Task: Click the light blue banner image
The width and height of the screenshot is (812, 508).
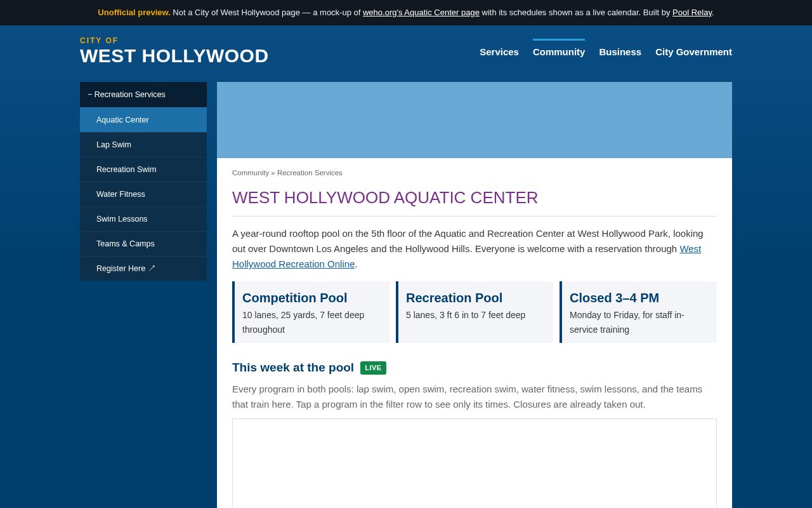Action: (475, 120)
